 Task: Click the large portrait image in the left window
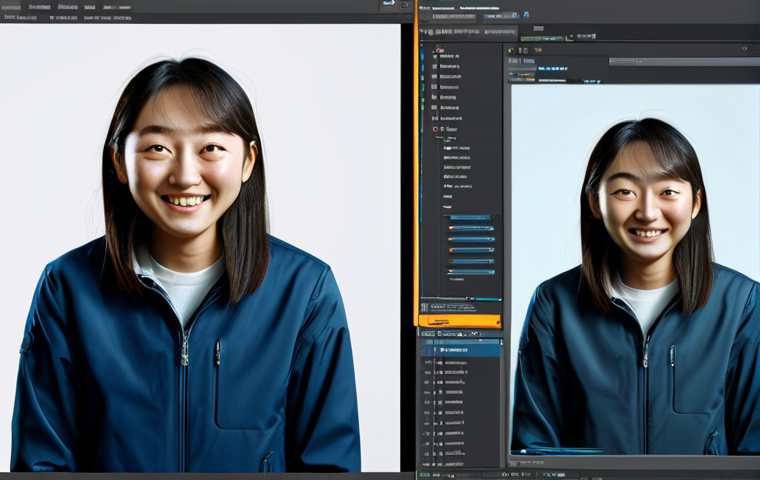pos(200,248)
